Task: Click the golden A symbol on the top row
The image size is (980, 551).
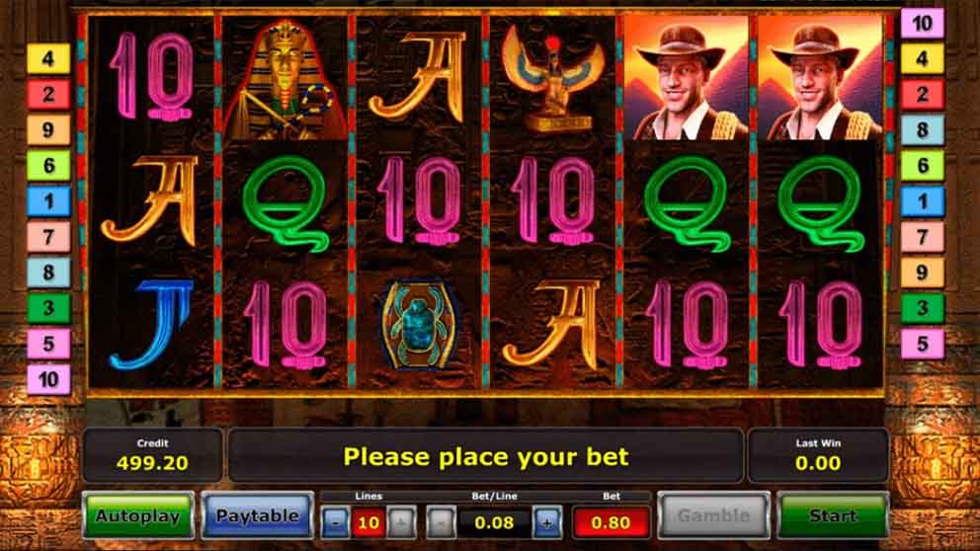Action: 418,76
